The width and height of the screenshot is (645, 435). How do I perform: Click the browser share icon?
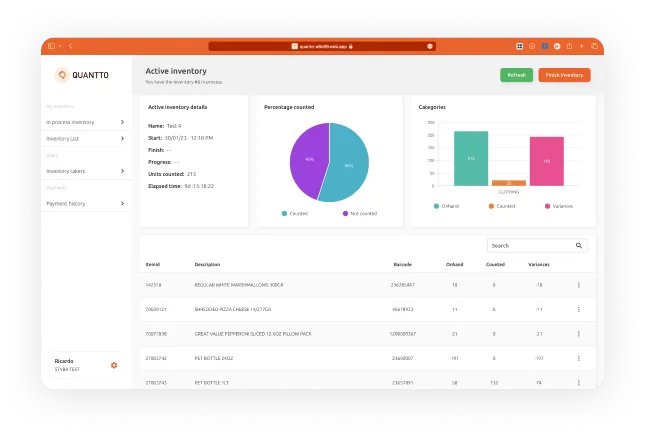pyautogui.click(x=569, y=46)
